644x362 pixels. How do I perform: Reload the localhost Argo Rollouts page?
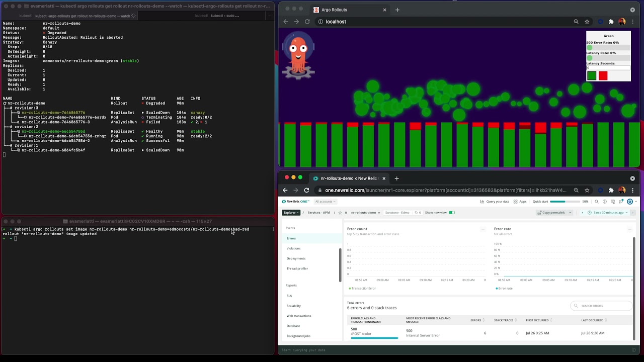[307, 22]
